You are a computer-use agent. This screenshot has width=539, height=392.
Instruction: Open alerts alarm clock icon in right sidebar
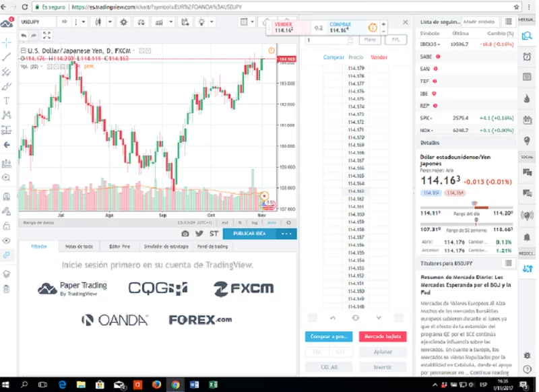[x=527, y=57]
